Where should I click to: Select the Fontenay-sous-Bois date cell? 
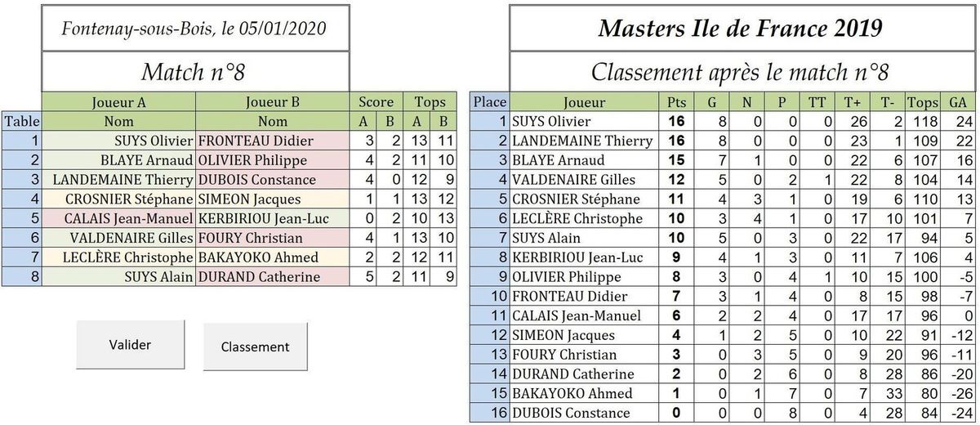(194, 29)
